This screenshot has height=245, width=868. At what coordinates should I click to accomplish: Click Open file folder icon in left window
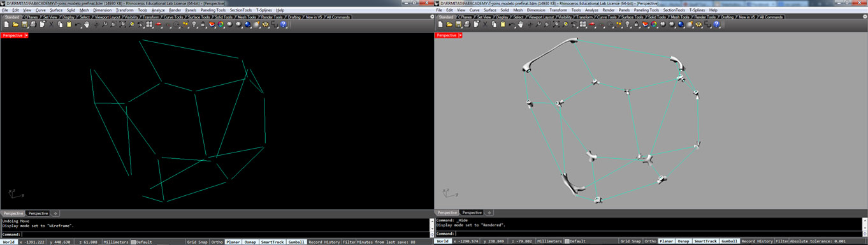(x=15, y=24)
